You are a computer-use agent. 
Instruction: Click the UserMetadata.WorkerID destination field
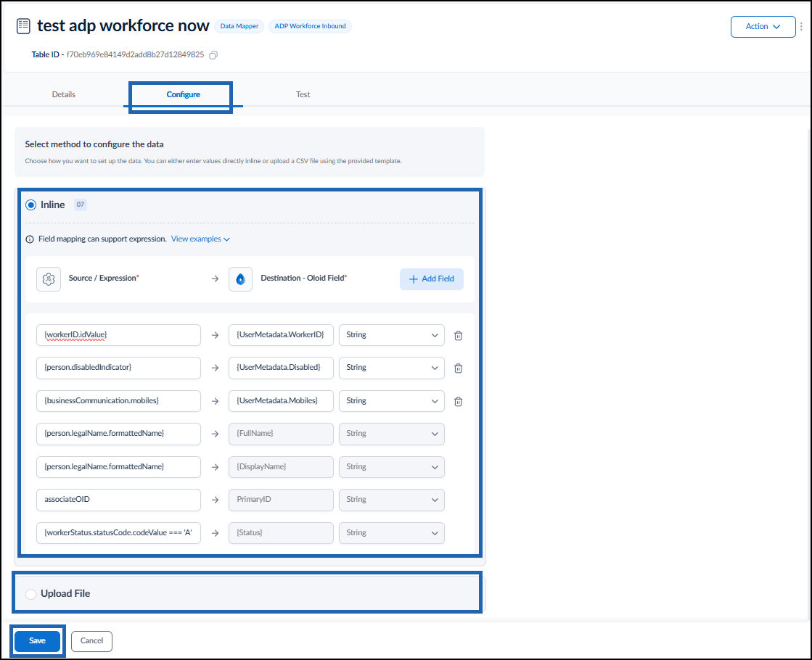click(x=281, y=335)
